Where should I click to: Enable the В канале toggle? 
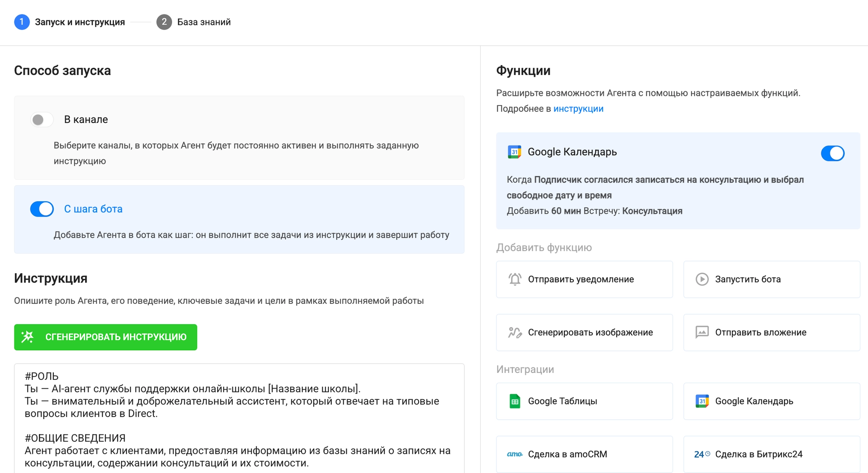click(x=42, y=120)
